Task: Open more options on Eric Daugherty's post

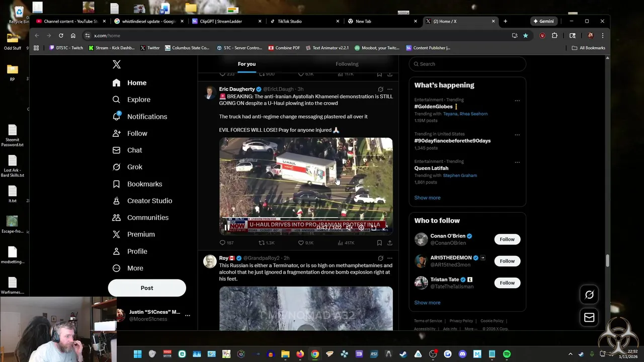Action: coord(389,89)
